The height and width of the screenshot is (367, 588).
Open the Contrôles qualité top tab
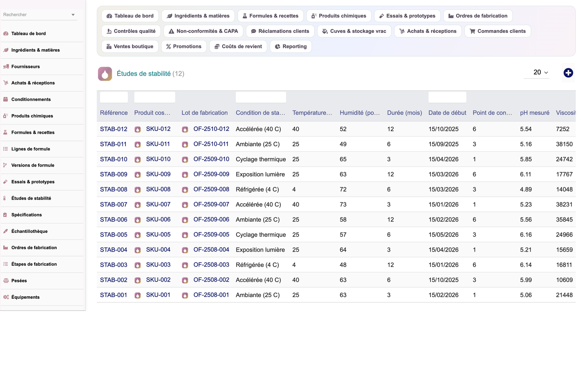click(131, 31)
